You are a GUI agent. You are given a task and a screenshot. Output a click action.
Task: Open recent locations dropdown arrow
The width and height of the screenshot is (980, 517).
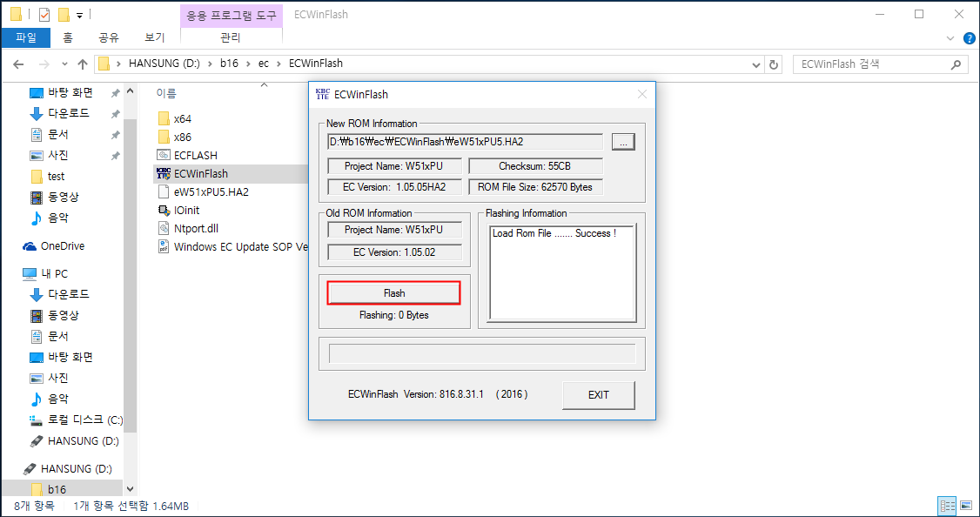point(64,64)
